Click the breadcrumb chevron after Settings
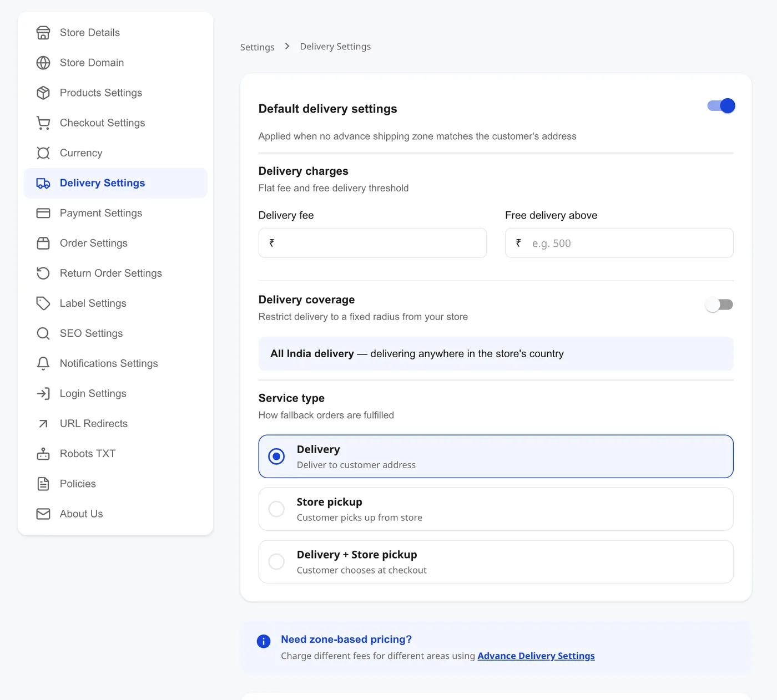Image resolution: width=777 pixels, height=700 pixels. (x=287, y=47)
